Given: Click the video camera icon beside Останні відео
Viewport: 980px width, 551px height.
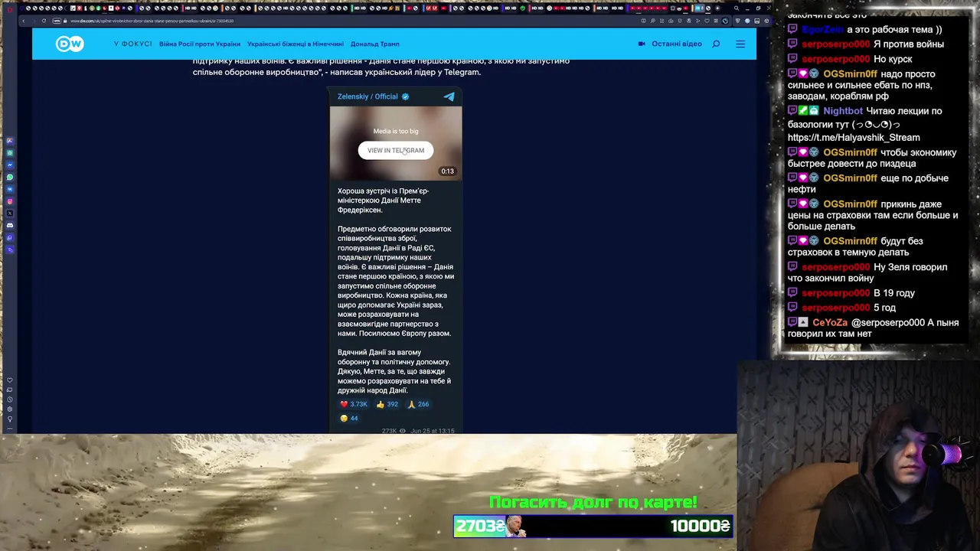Looking at the screenshot, I should click(642, 44).
